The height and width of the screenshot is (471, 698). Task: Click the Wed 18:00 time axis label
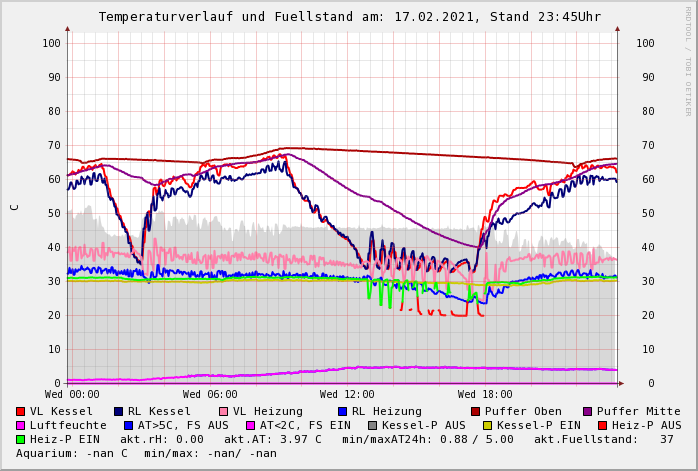pyautogui.click(x=484, y=395)
